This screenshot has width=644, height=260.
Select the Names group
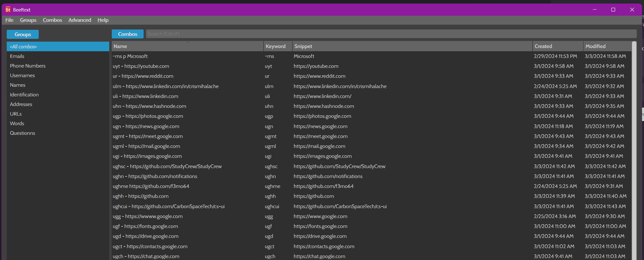[58, 85]
